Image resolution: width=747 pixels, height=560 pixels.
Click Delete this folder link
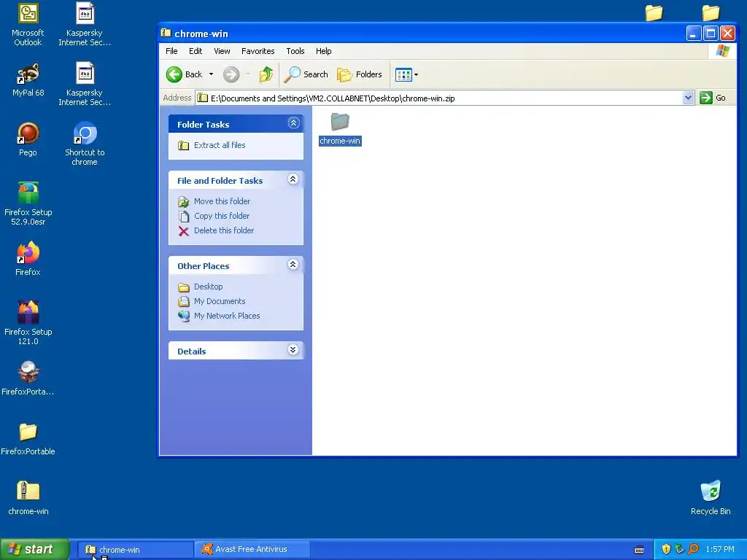pos(224,230)
